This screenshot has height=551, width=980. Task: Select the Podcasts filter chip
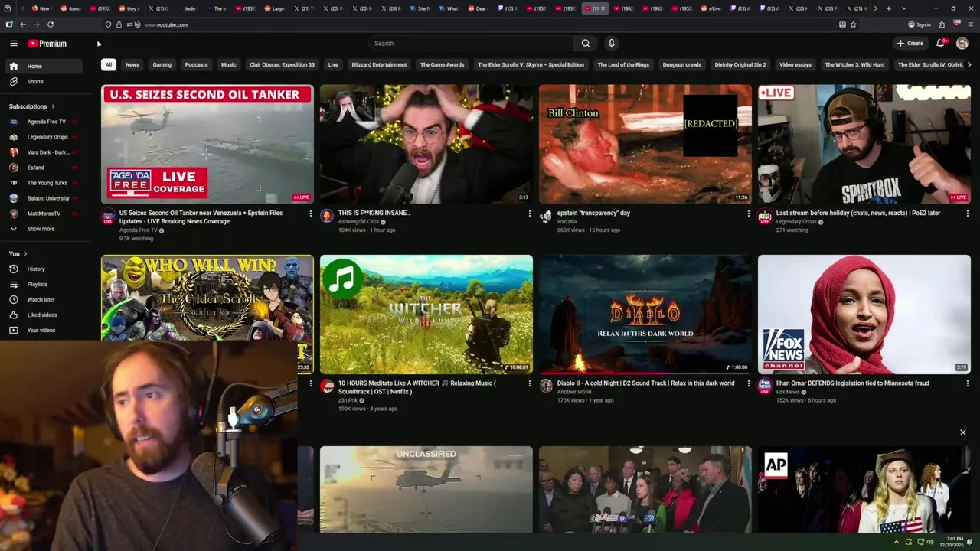point(196,65)
